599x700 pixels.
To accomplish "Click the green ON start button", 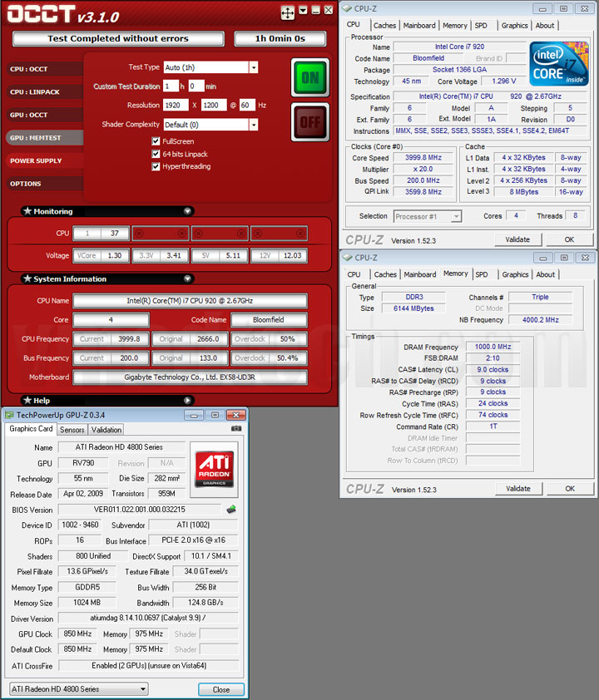I will [310, 77].
